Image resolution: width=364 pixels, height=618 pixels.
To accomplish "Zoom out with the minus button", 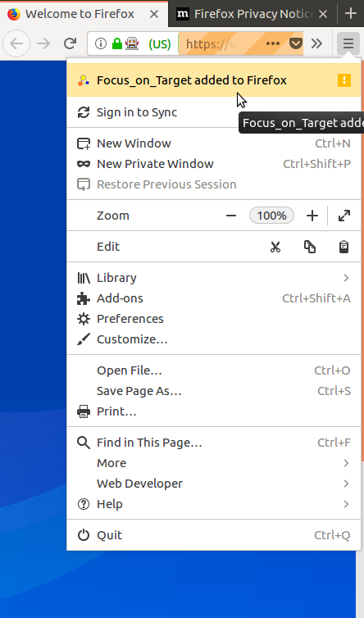I will coord(231,216).
